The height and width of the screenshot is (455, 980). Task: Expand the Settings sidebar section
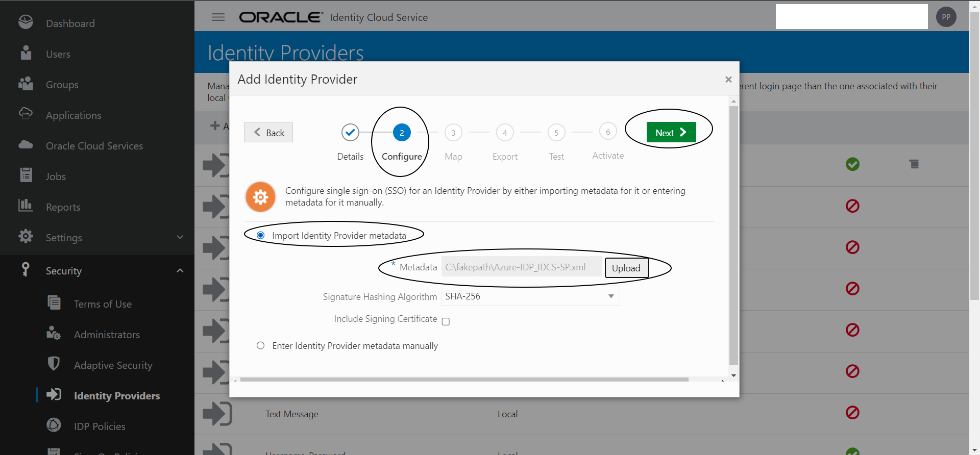point(180,237)
